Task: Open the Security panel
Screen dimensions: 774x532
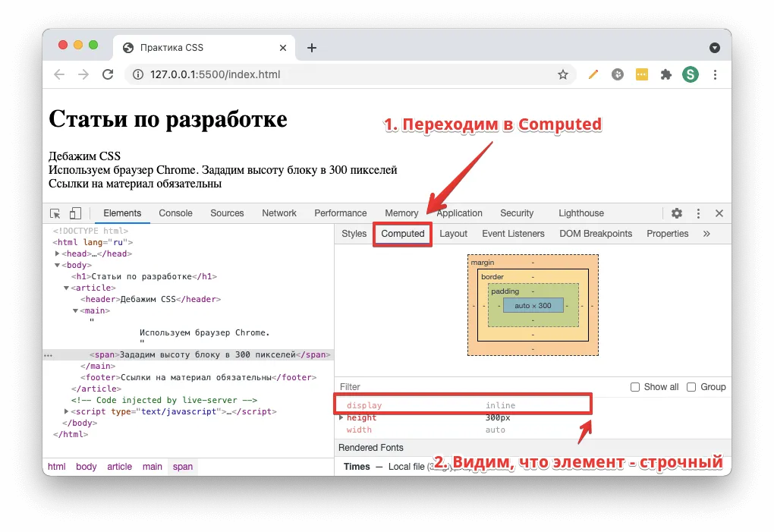Action: tap(517, 213)
